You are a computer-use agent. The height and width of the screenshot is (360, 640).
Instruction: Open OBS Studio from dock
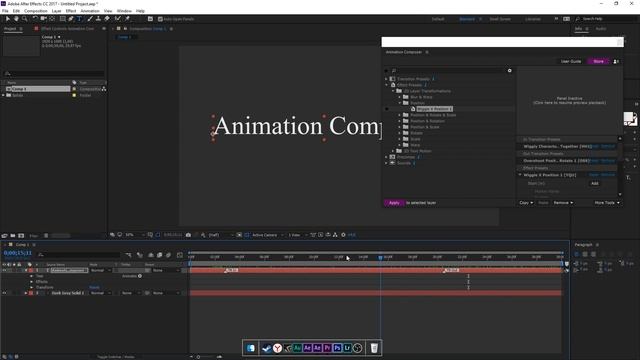pyautogui.click(x=358, y=348)
